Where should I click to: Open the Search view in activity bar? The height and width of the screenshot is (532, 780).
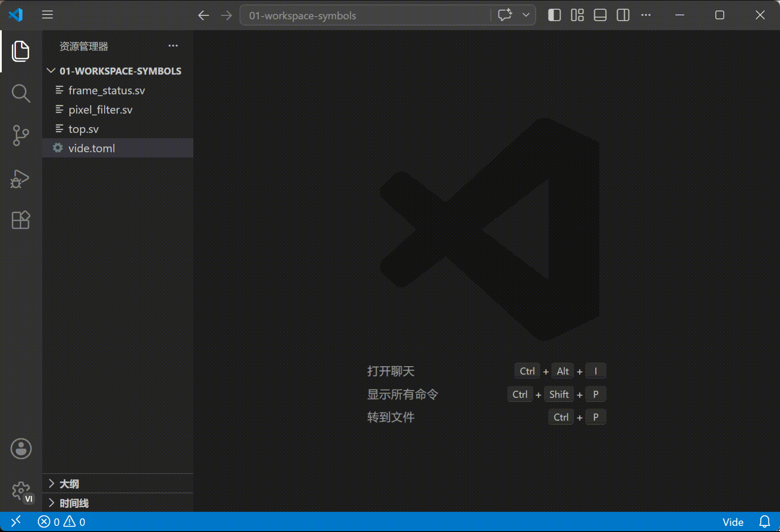[21, 93]
